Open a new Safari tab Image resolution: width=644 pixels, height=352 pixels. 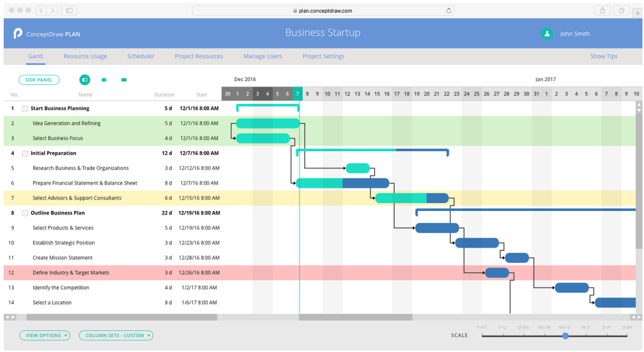click(x=637, y=13)
